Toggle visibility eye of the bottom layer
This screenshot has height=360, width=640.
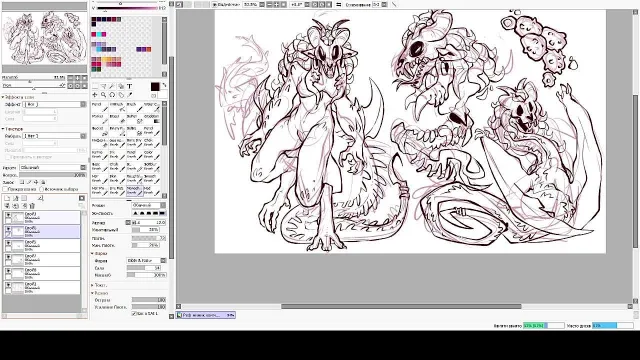[x=8, y=284]
